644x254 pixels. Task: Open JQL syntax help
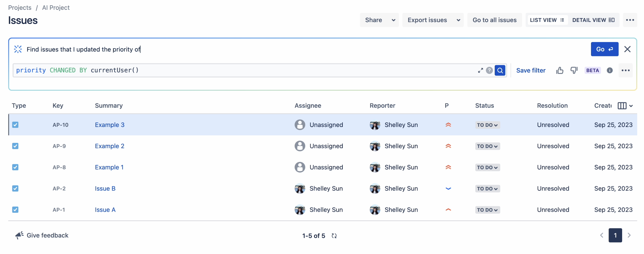point(489,70)
